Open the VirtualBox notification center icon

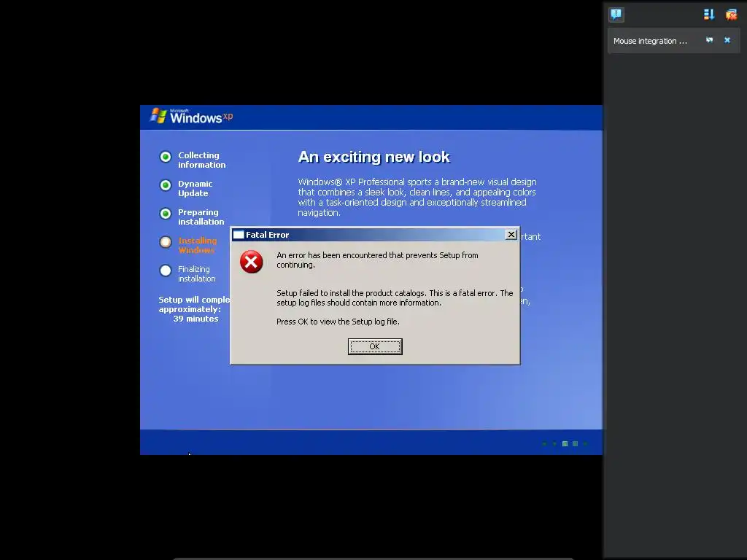[x=616, y=15]
